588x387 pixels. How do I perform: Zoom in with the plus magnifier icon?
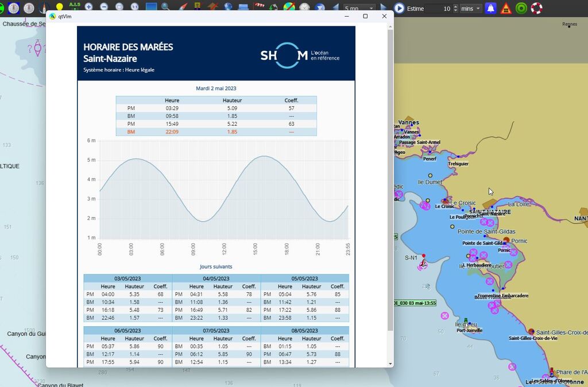[x=88, y=7]
